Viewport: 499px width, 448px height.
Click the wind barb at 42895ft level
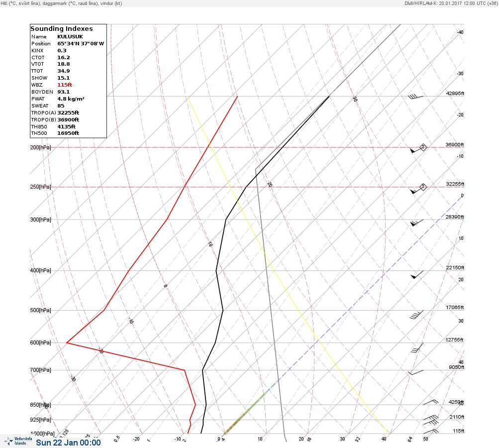click(x=415, y=97)
